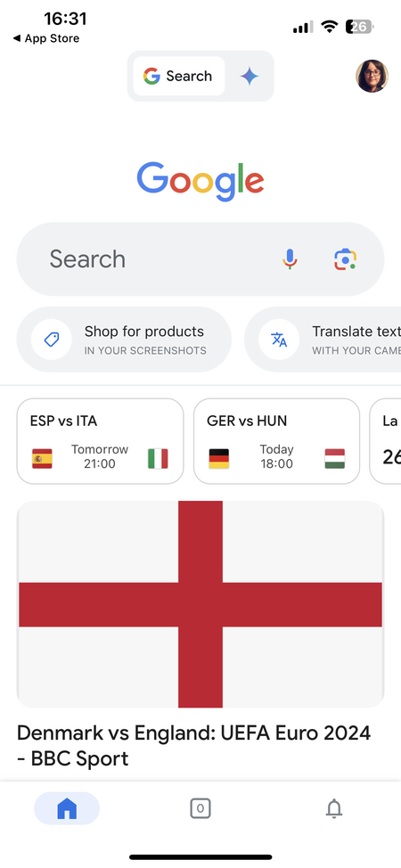
Task: Tap the microphone voice search icon
Action: (290, 259)
